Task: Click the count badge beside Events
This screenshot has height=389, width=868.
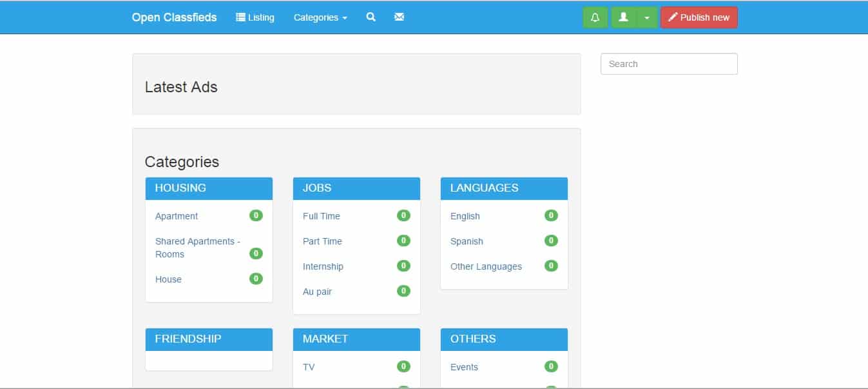Action: (551, 366)
